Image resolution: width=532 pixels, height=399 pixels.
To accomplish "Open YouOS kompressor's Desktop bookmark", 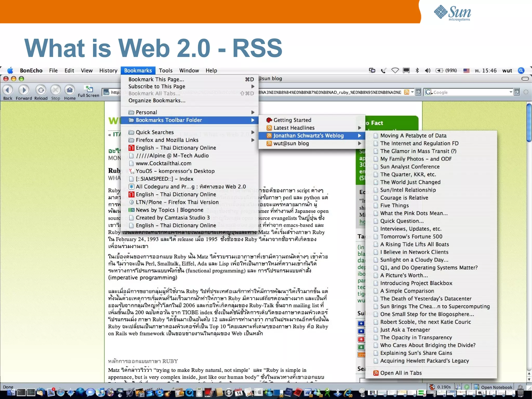I will tap(190, 171).
